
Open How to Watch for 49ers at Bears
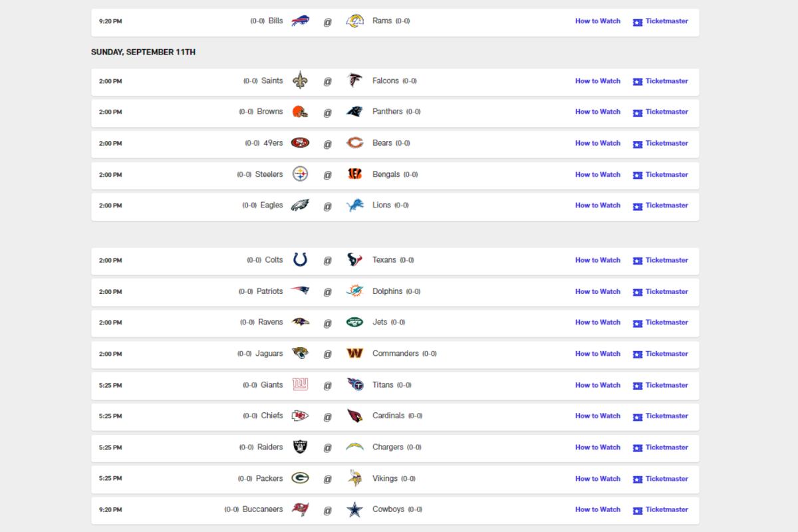598,143
